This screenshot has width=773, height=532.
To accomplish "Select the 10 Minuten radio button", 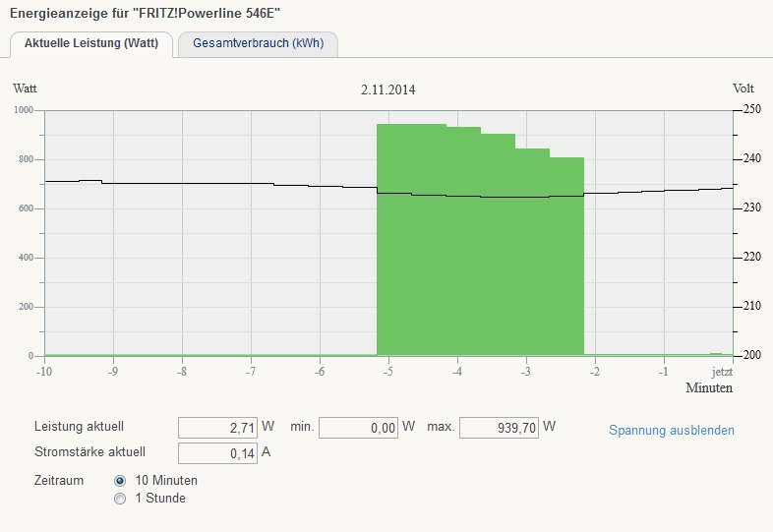I will pos(121,481).
